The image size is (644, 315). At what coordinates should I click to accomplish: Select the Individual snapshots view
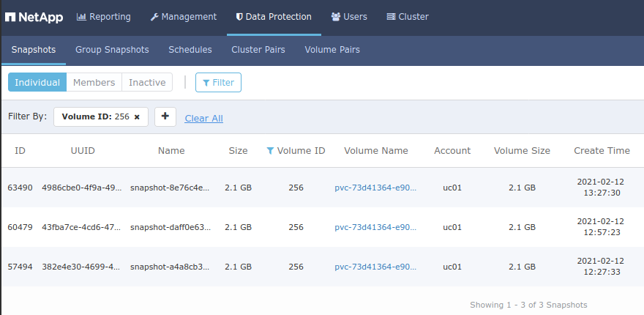(37, 82)
